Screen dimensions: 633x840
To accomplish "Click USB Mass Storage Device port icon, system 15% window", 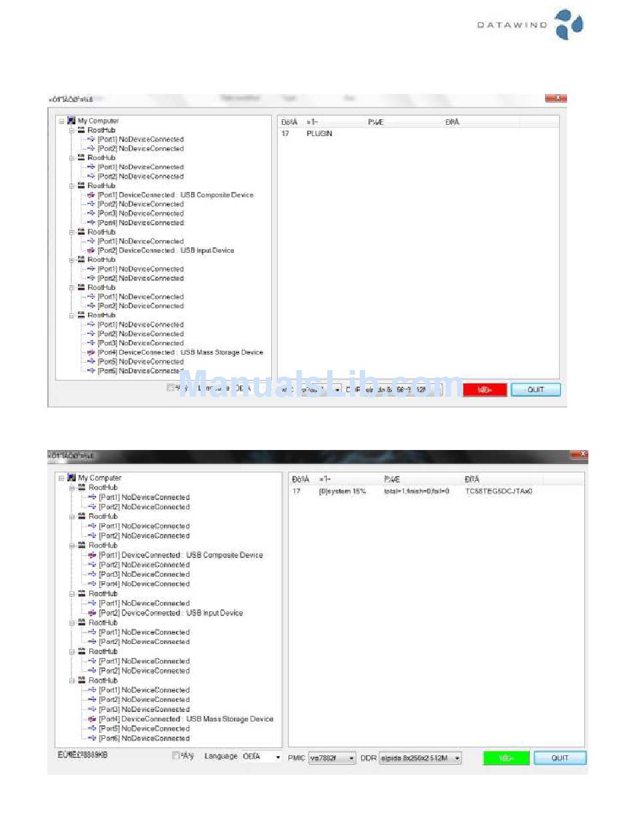I will [93, 719].
